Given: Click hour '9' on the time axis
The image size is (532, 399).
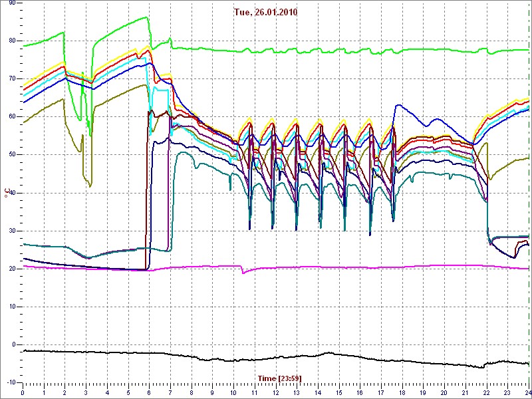Looking at the screenshot, I should point(212,392).
